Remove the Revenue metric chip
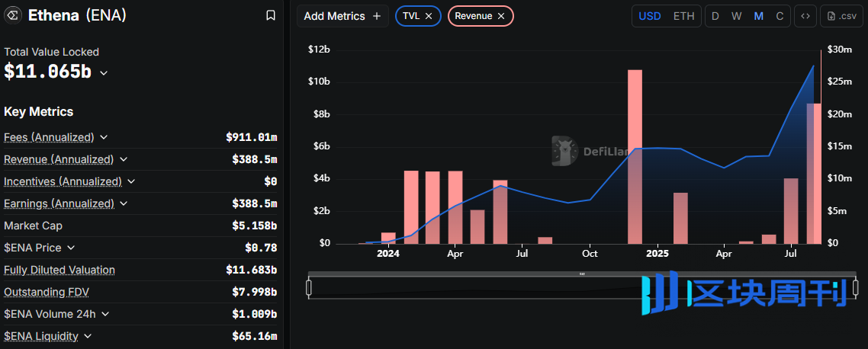This screenshot has width=868, height=349. 501,16
